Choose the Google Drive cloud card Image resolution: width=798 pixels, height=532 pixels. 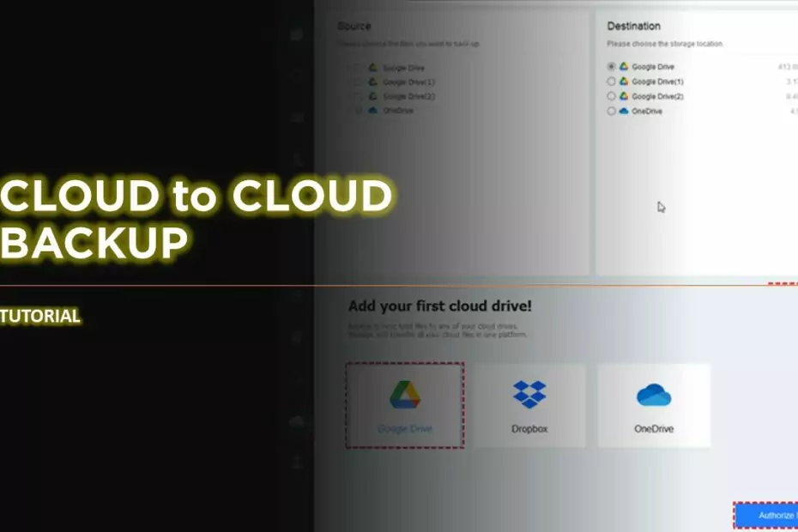coord(405,405)
